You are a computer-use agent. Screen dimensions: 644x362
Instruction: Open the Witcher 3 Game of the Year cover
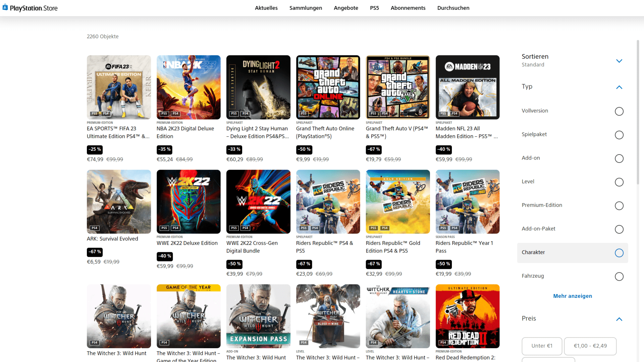189,316
